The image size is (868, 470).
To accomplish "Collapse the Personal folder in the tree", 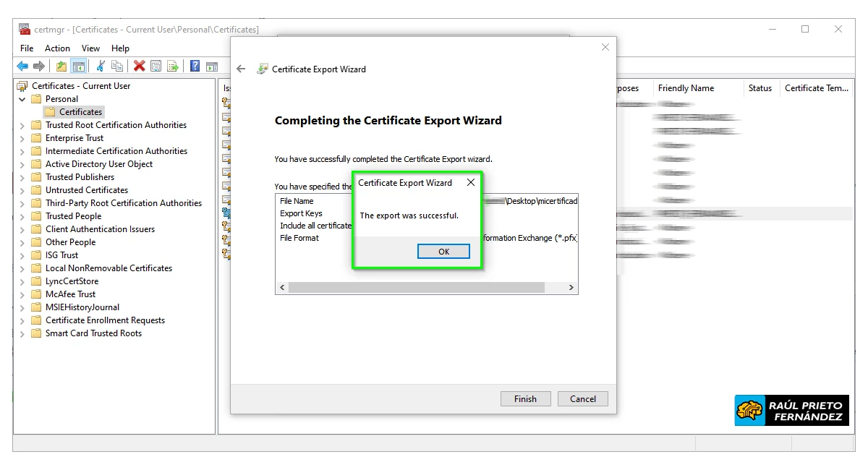I will pos(21,98).
